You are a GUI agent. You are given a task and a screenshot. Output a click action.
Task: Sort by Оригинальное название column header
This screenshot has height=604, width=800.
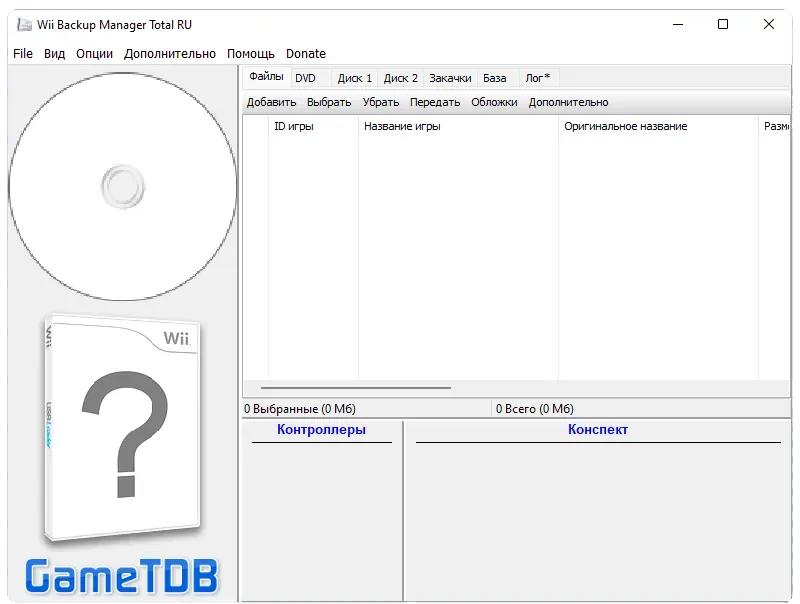point(658,126)
